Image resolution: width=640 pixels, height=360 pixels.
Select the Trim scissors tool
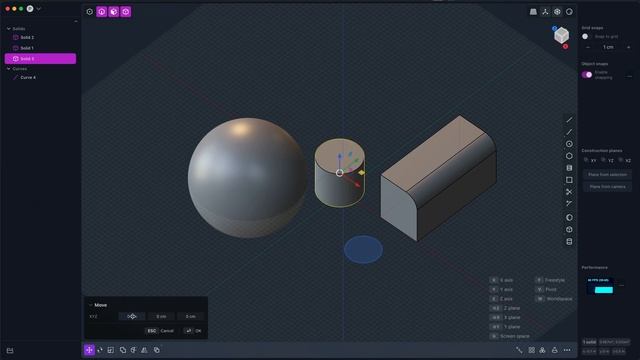tap(569, 192)
